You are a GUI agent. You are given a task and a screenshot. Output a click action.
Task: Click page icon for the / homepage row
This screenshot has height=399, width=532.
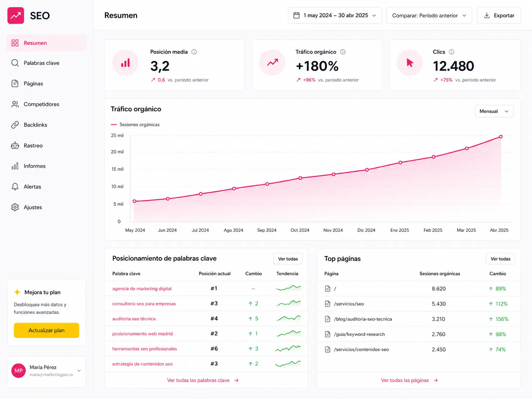point(328,289)
